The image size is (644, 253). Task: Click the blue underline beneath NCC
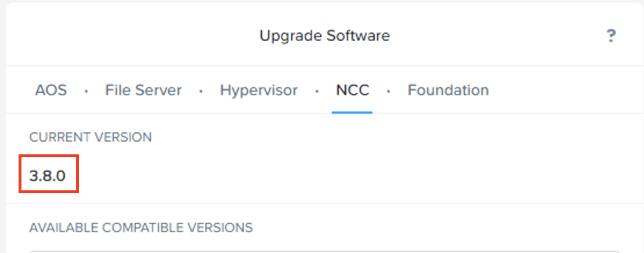click(x=352, y=113)
